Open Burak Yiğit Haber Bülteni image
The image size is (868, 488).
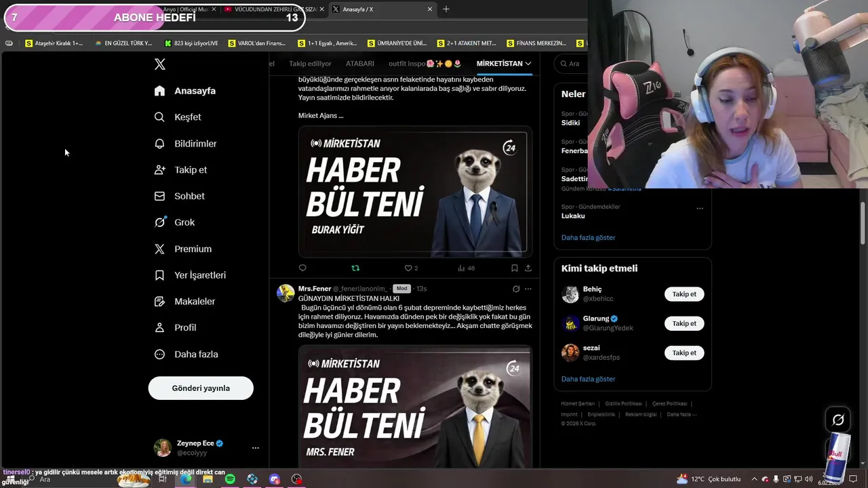[x=415, y=191]
